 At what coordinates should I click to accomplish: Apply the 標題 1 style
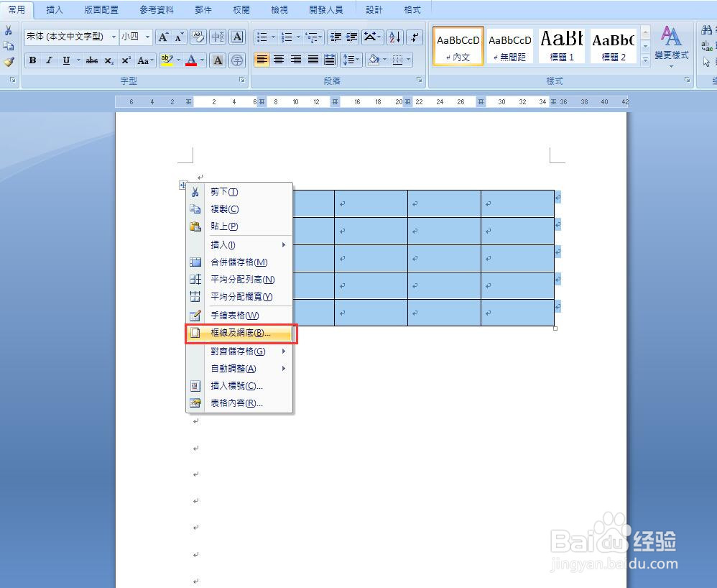[562, 46]
